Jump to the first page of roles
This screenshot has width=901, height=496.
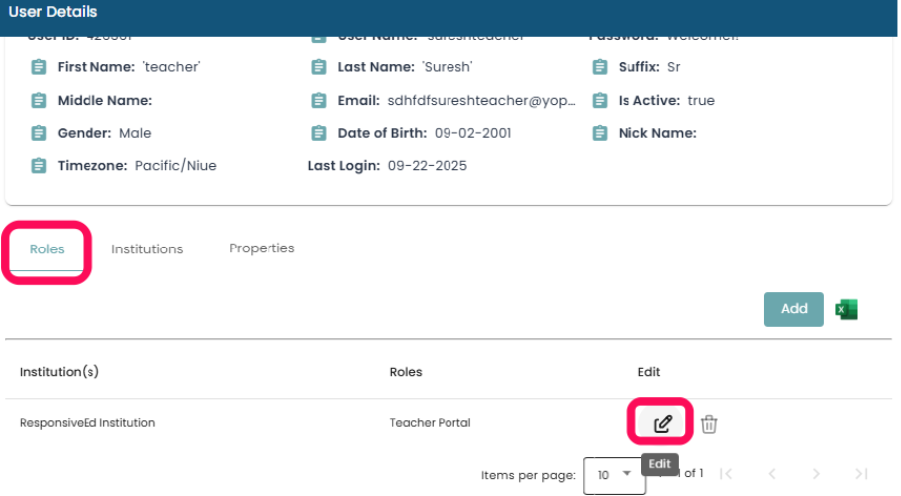click(727, 474)
